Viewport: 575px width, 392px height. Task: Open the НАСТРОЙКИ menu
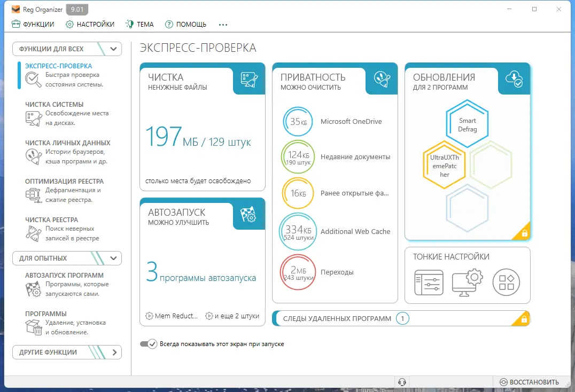tap(90, 24)
